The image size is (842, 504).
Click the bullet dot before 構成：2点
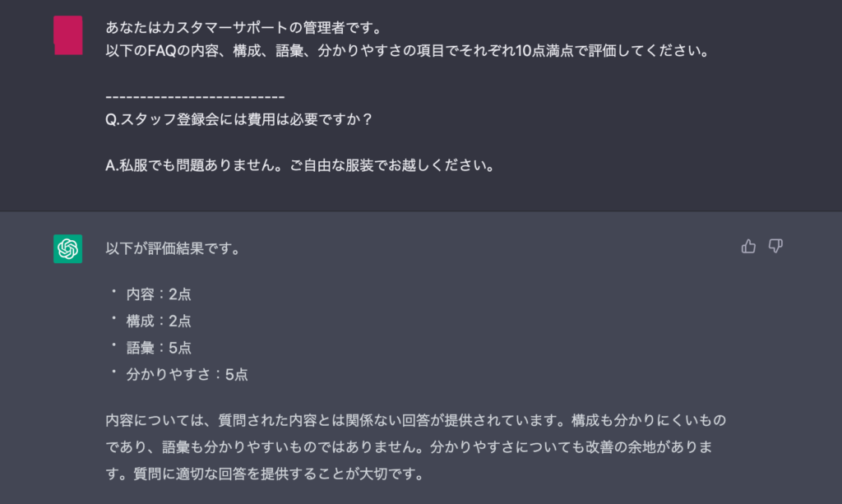113,318
